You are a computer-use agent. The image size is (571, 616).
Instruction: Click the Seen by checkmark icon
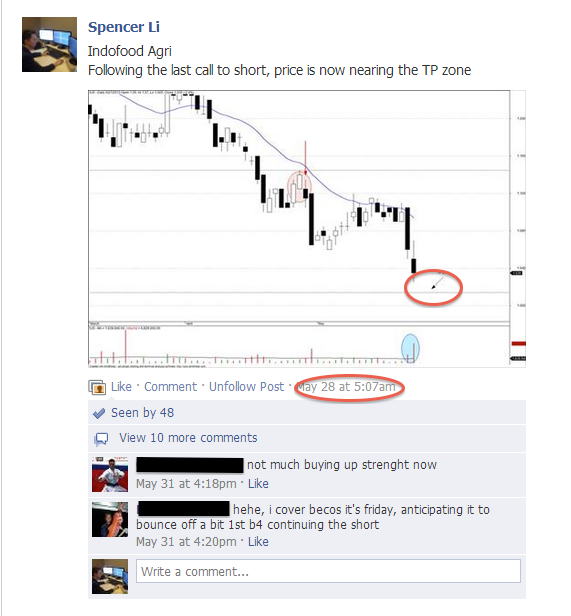click(x=99, y=413)
